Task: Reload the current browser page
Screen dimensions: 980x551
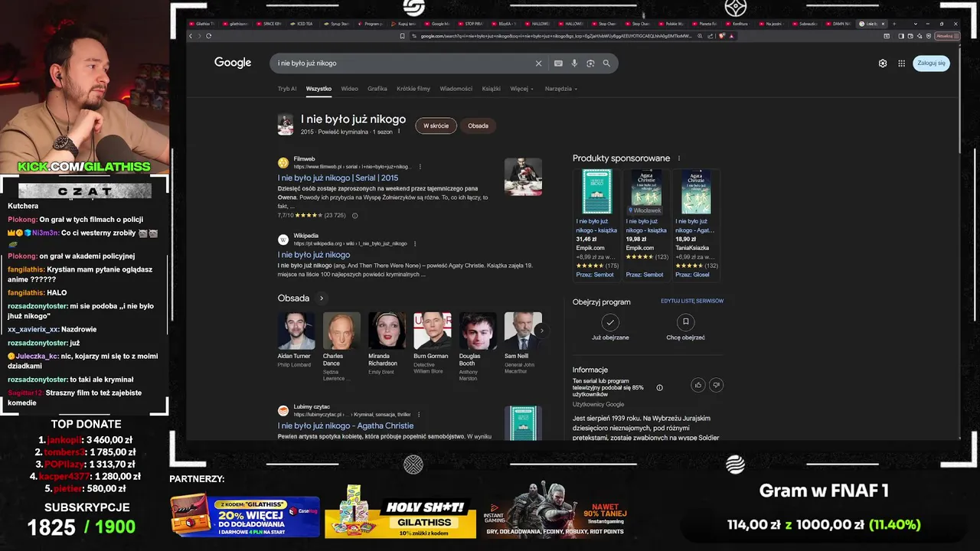Action: point(208,36)
